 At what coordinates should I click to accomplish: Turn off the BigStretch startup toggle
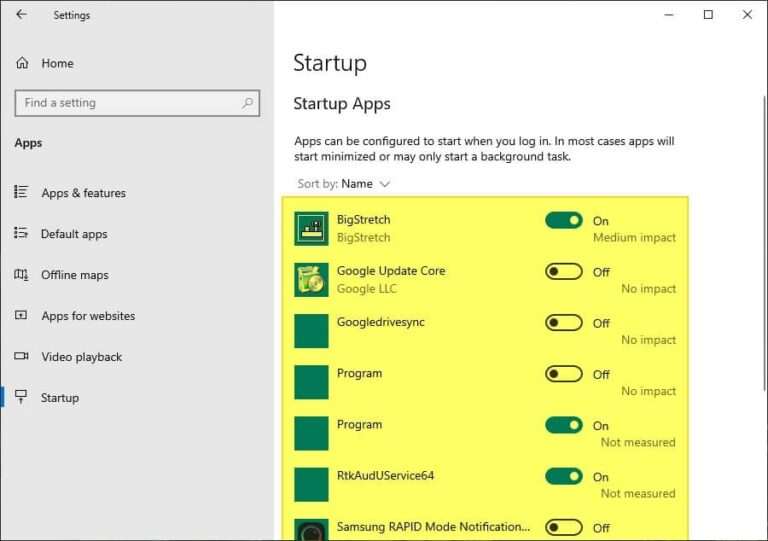(564, 220)
